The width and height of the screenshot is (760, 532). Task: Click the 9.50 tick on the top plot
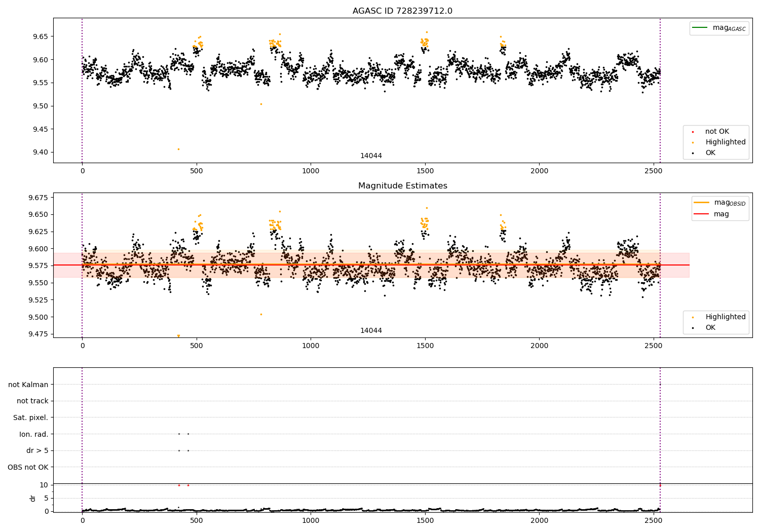tap(41, 106)
